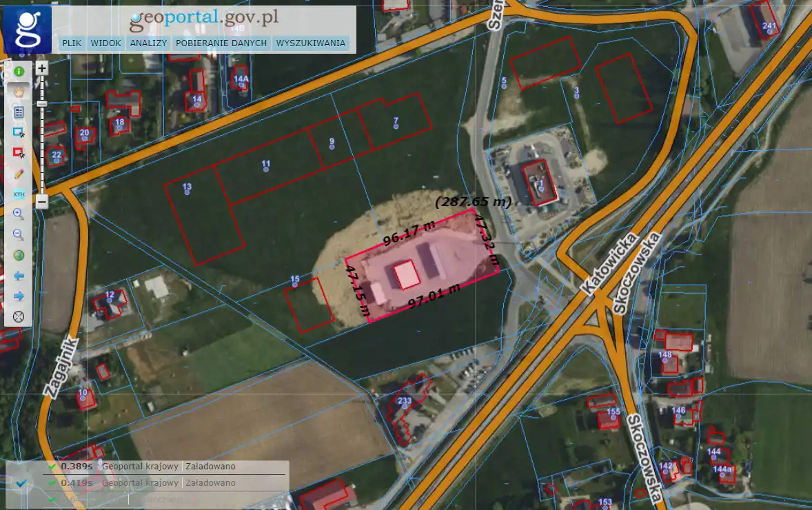Show full extent with globe icon
Screen dimensions: 812x510
19,256
